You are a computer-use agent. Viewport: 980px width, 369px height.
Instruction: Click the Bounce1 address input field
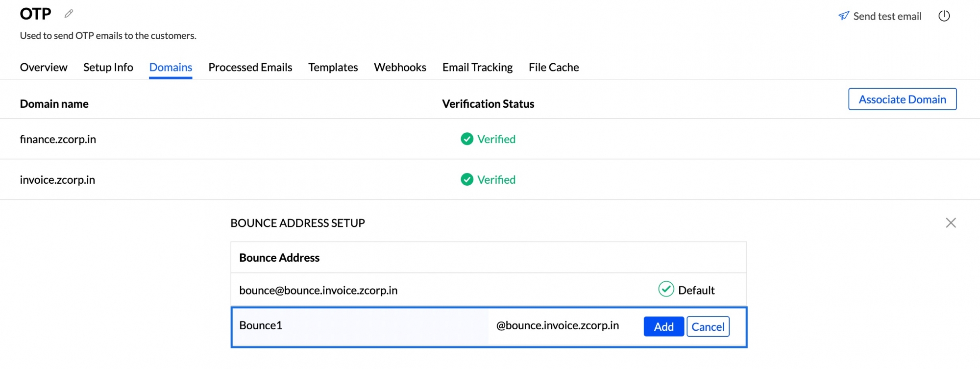(x=360, y=326)
